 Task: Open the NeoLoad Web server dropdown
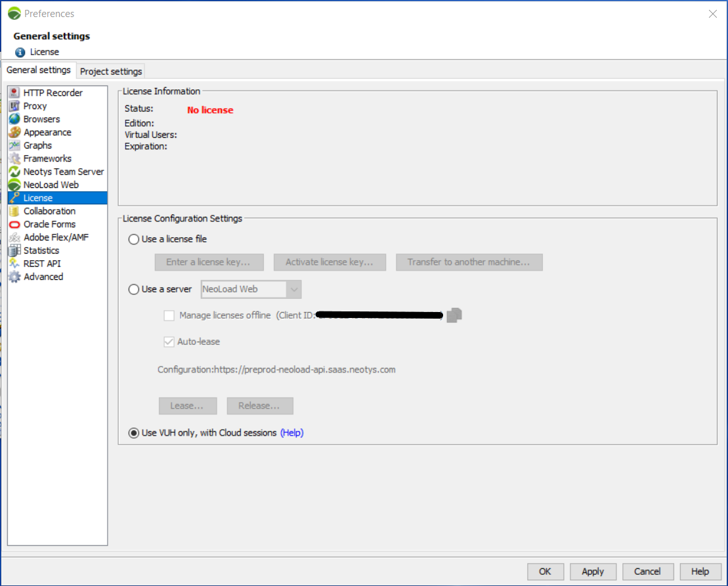click(251, 290)
